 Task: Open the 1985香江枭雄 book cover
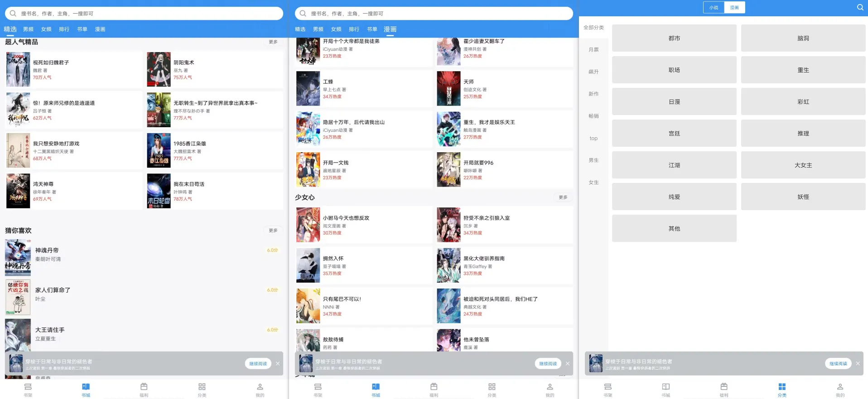tap(159, 150)
